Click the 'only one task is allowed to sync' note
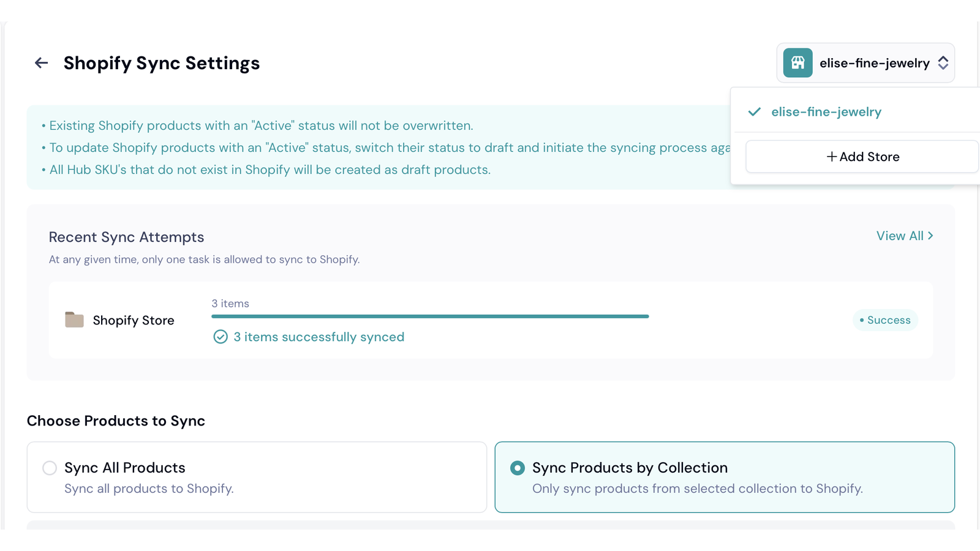 204,260
